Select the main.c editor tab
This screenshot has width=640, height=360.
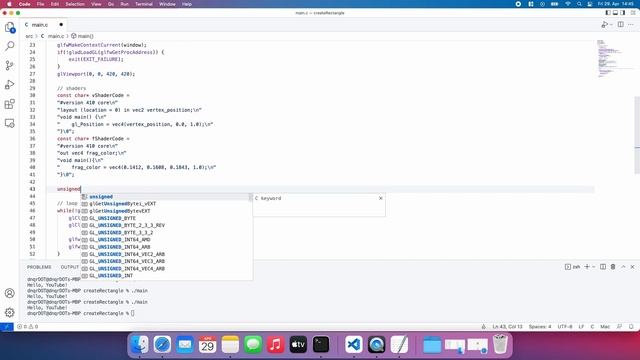pyautogui.click(x=40, y=25)
